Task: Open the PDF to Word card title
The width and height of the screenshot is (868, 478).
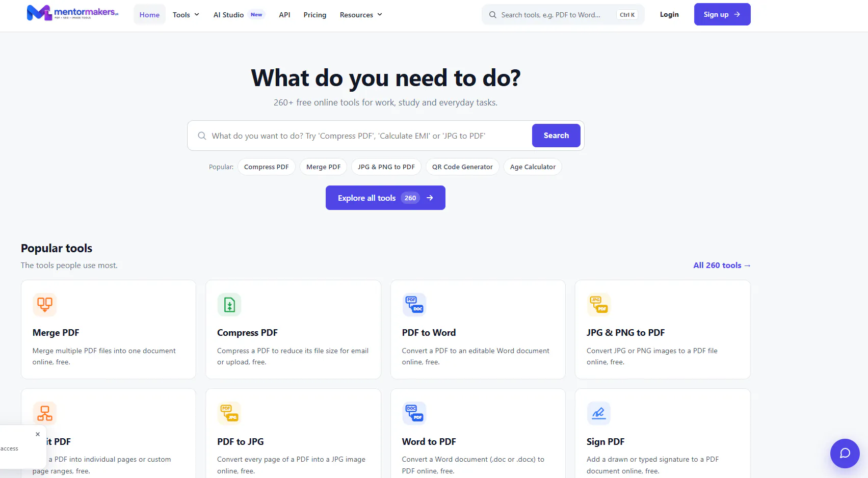Action: 429,333
